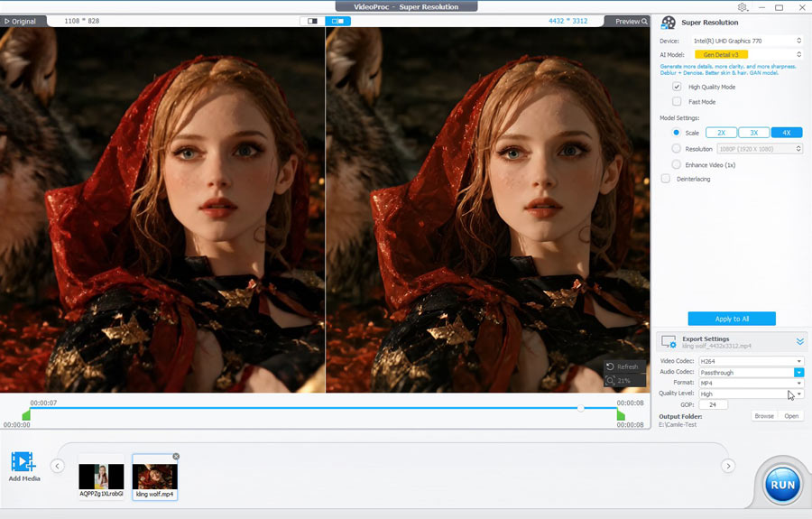Click the 4432 * 3312 output resolution text
Image resolution: width=812 pixels, height=519 pixels.
pyautogui.click(x=568, y=21)
